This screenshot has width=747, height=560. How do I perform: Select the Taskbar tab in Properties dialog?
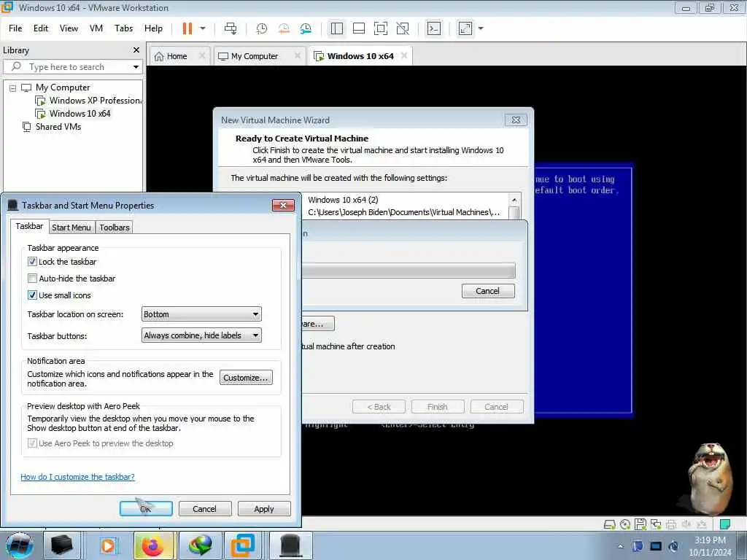(x=29, y=226)
